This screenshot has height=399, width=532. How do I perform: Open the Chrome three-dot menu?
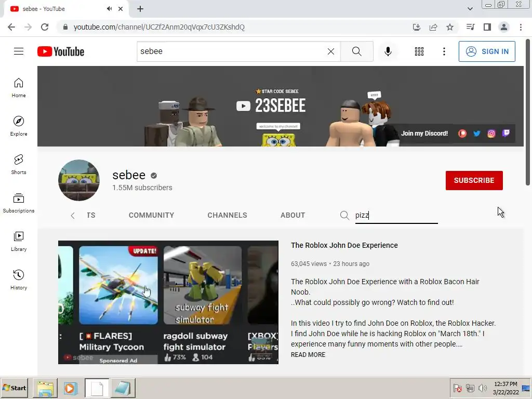pyautogui.click(x=521, y=27)
